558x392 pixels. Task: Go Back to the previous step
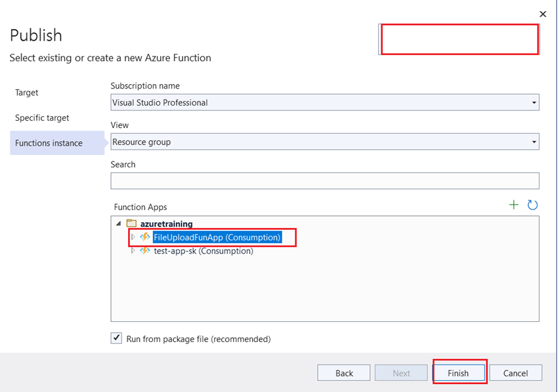tap(344, 372)
